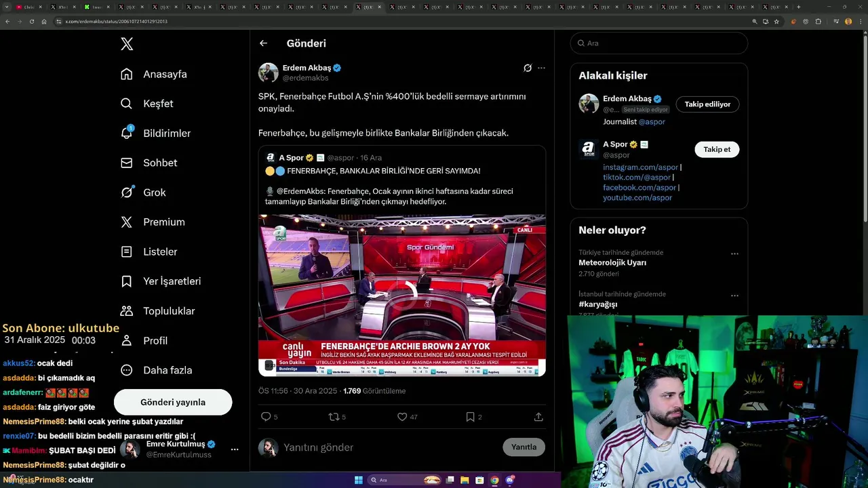Click the Gönderi yayınla button
868x488 pixels.
173,402
